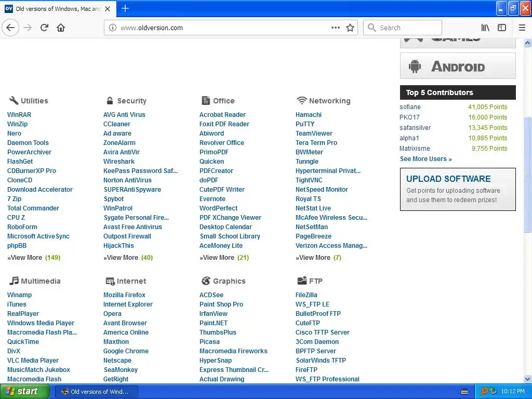Viewport: 532px width, 399px height.
Task: Click the Forward arrow button
Action: tap(28, 28)
